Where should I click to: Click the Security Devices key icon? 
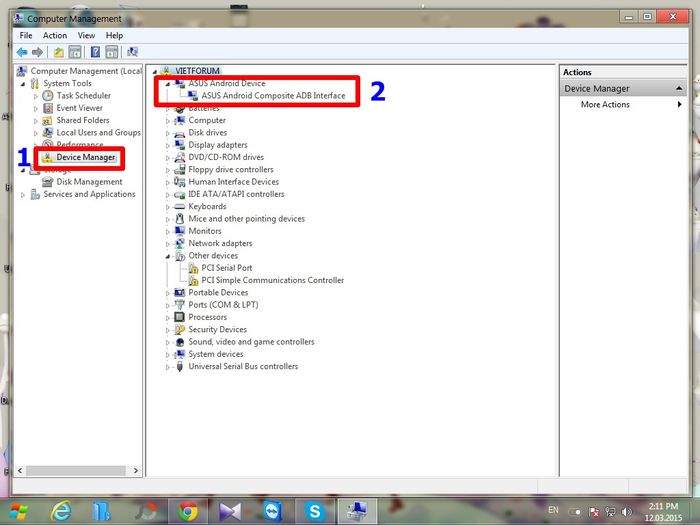(179, 329)
